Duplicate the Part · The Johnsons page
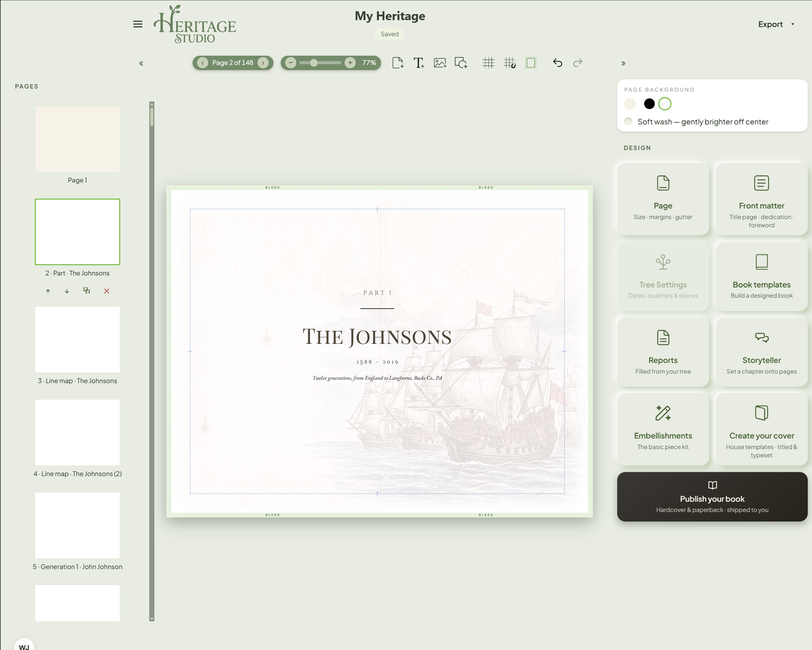This screenshot has width=812, height=650. tap(87, 291)
